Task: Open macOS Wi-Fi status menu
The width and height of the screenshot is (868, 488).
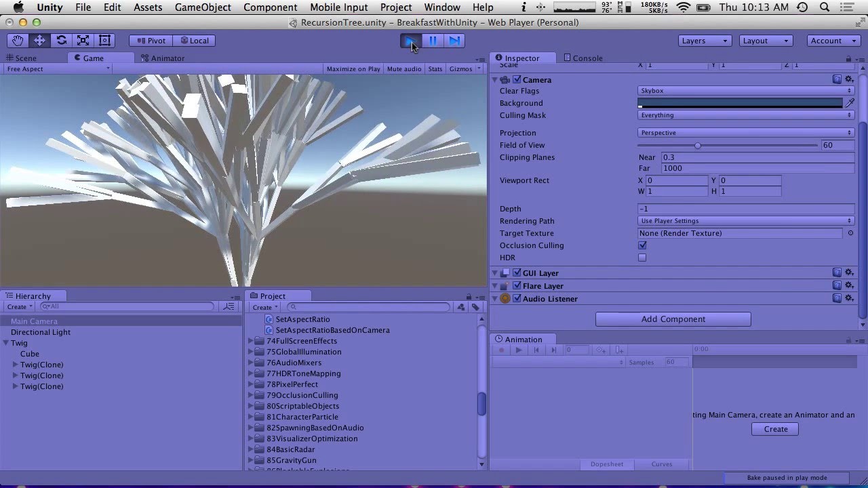Action: click(684, 7)
